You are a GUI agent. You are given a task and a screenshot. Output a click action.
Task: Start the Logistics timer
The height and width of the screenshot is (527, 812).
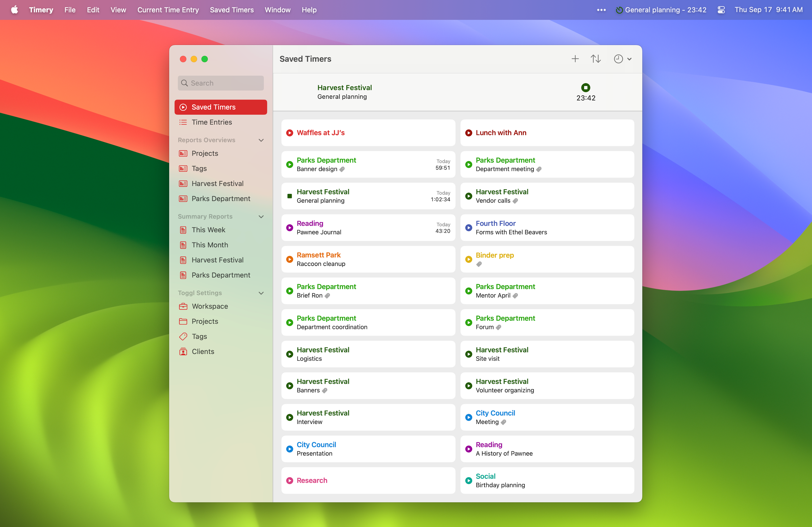coord(290,354)
